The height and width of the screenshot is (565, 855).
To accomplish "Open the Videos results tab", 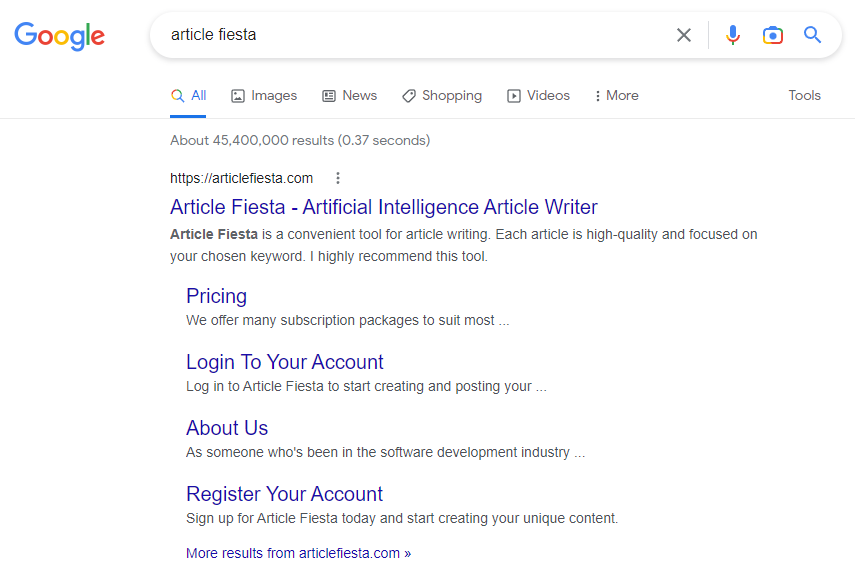I will [538, 96].
